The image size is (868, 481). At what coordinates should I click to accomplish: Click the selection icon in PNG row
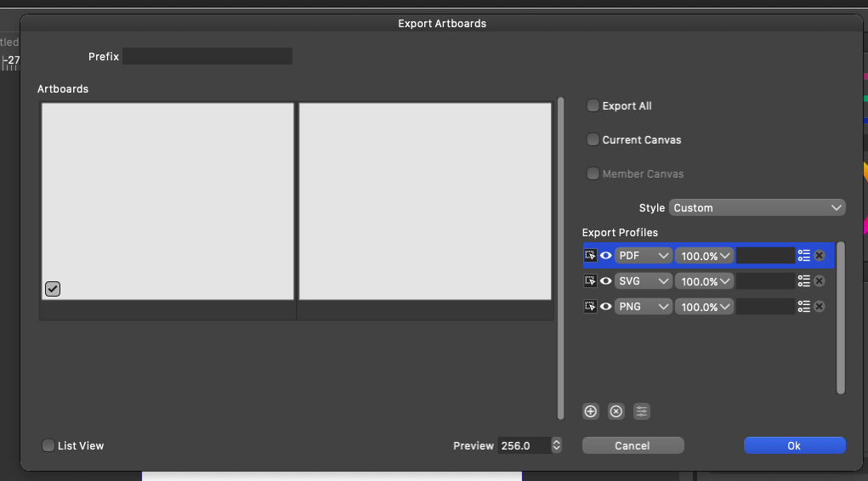click(x=590, y=307)
